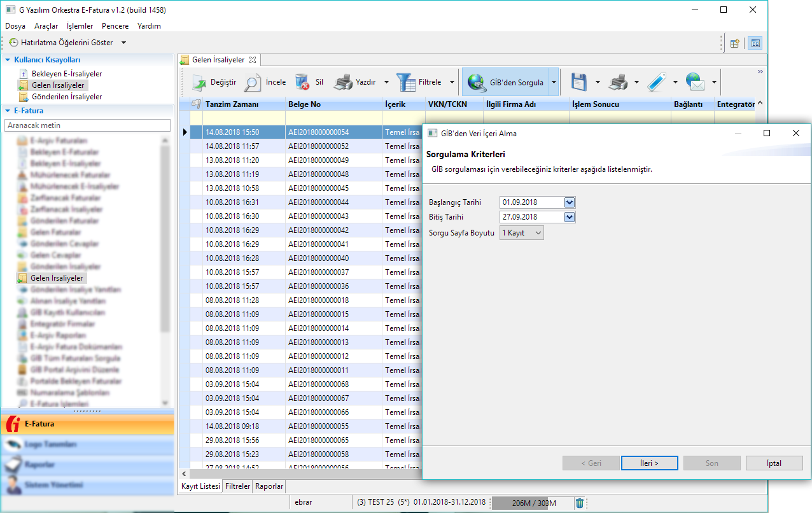The width and height of the screenshot is (812, 513).
Task: Switch to the Raporlar bottom tab
Action: (269, 486)
